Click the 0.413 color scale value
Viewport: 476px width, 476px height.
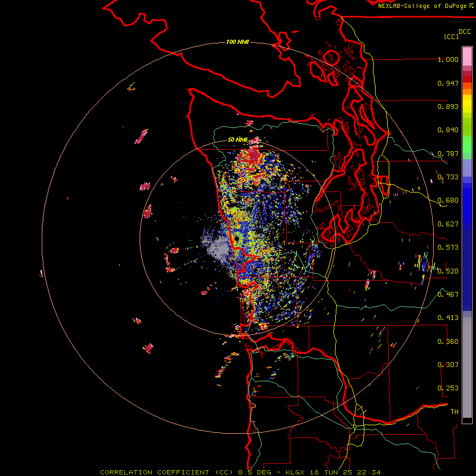tap(448, 318)
